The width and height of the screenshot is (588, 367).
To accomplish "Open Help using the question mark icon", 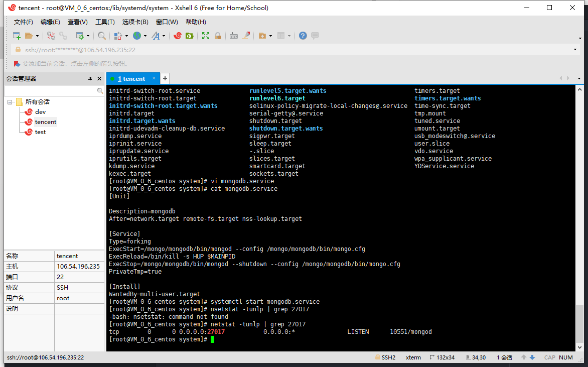I will click(303, 36).
